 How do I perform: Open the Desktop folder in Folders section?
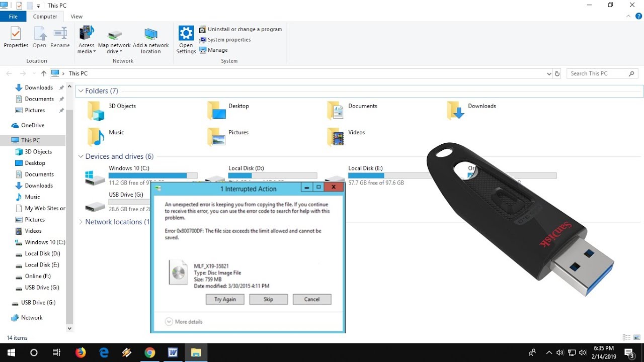coord(217,110)
